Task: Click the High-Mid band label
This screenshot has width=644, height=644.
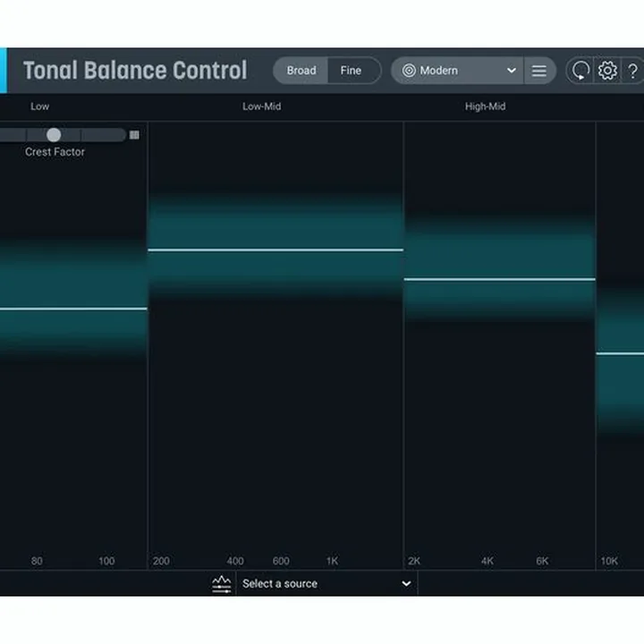Action: coord(485,106)
